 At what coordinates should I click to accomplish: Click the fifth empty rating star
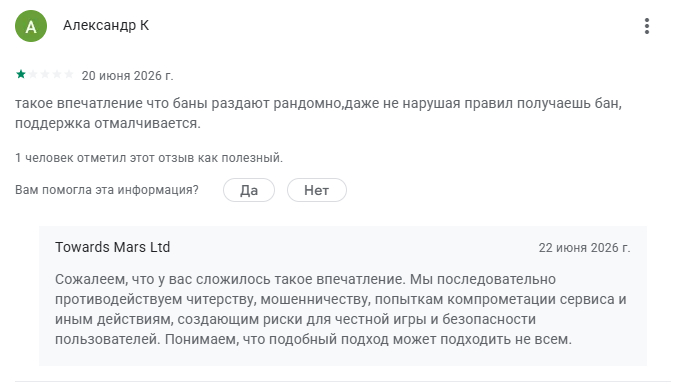point(69,74)
